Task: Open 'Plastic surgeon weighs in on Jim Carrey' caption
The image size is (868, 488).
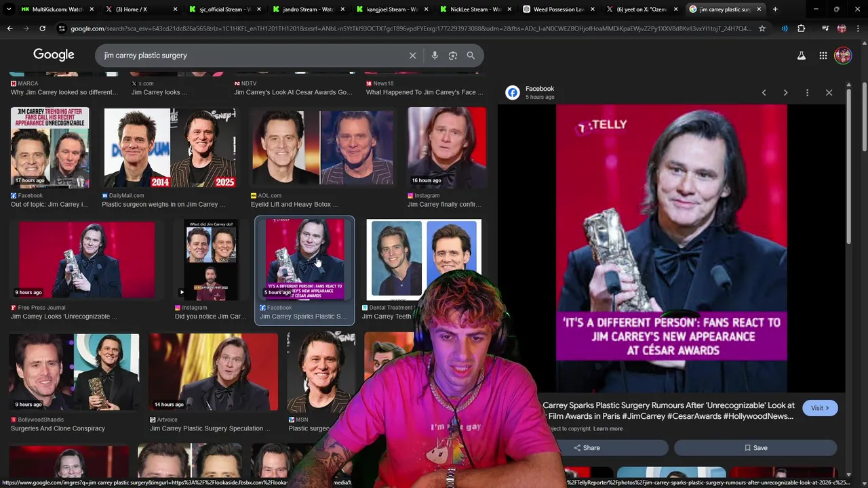Action: point(163,204)
